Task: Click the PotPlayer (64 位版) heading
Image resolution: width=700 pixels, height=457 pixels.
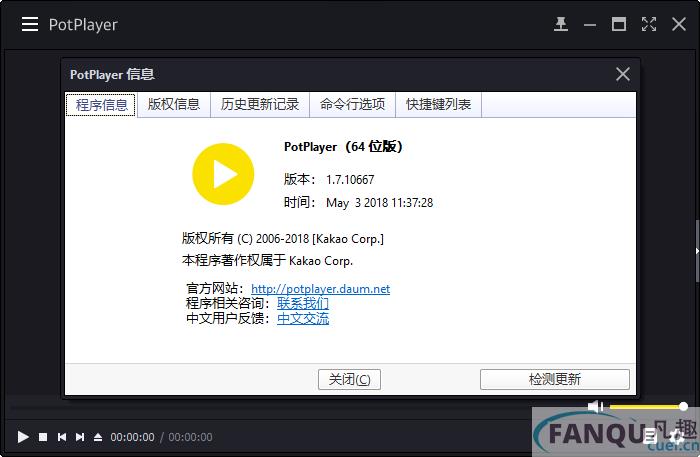Action: [343, 146]
